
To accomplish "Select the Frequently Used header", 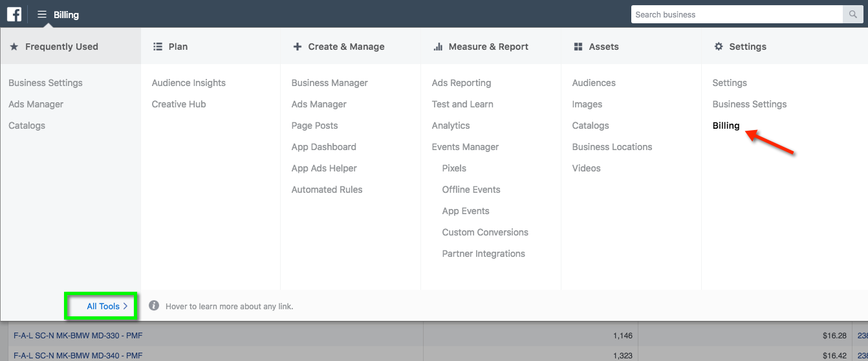I will tap(71, 47).
